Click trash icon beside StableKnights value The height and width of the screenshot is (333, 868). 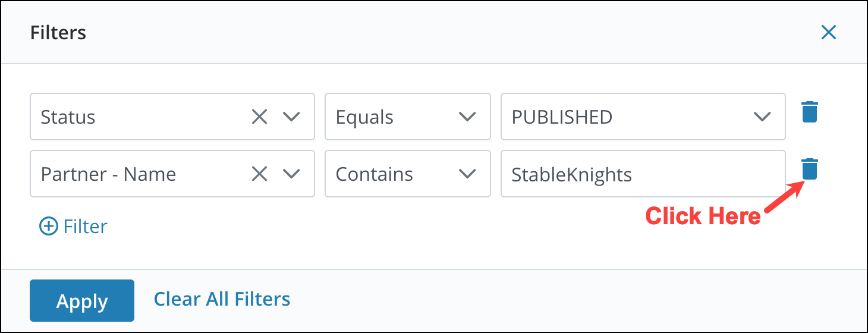tap(810, 169)
